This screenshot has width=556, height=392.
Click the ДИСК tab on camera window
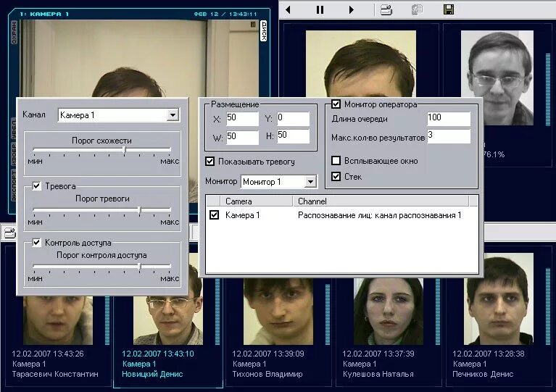pyautogui.click(x=264, y=31)
